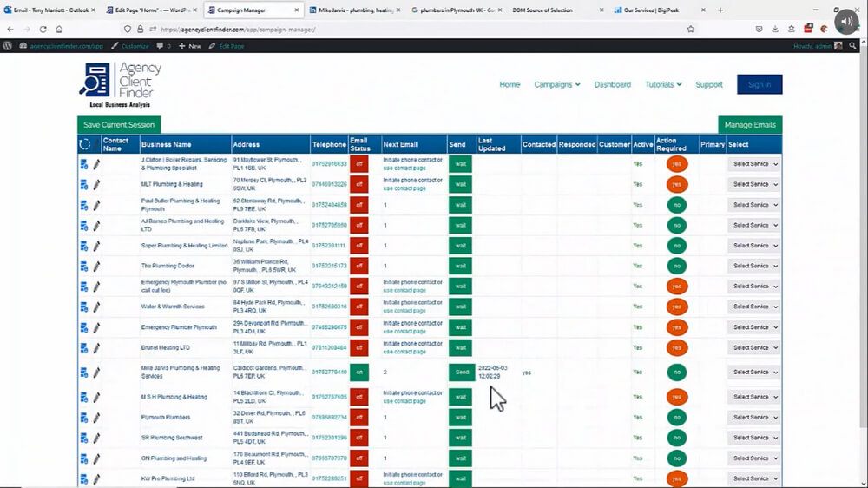This screenshot has width=868, height=488.
Task: Expand the Campaigns menu dropdown
Action: click(557, 85)
